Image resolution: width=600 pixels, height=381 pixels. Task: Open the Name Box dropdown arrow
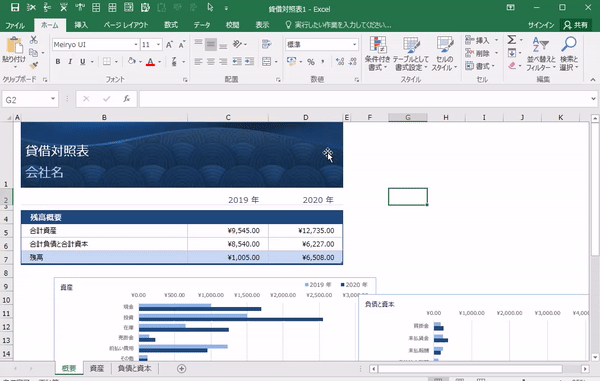[x=53, y=99]
